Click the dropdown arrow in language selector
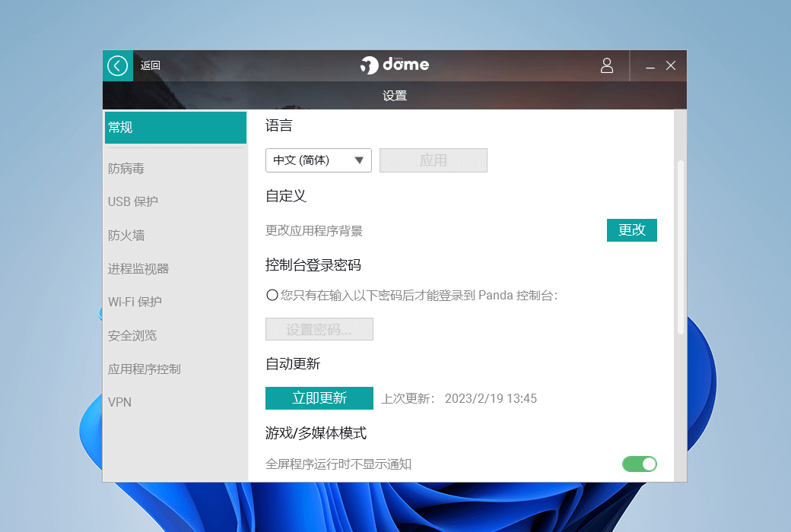Screen dimensions: 791x532 359,160
